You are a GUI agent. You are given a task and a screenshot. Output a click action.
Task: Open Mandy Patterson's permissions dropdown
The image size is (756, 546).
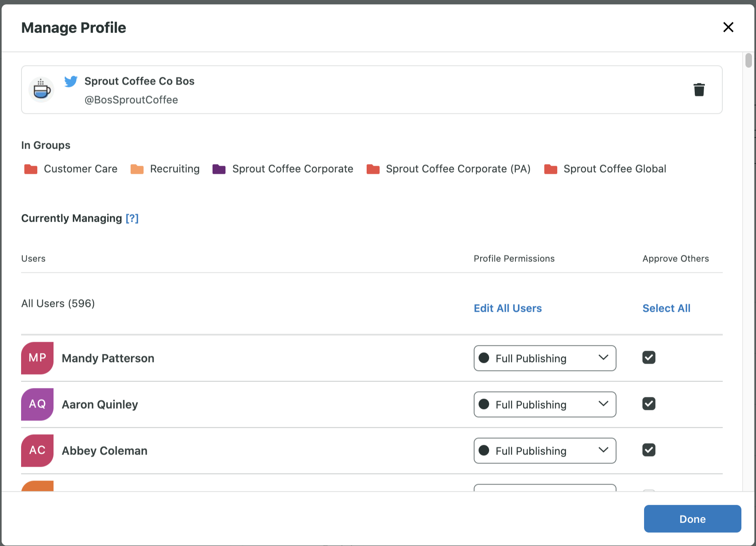pyautogui.click(x=545, y=358)
